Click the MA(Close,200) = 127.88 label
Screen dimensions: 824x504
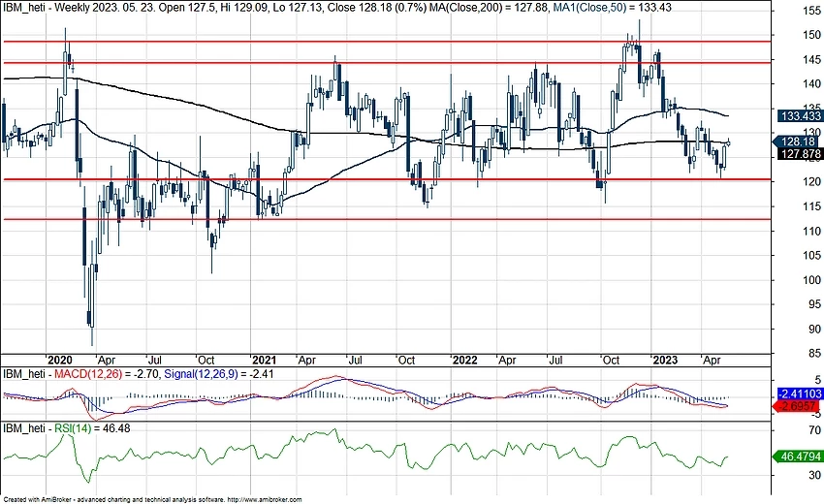tap(490, 8)
